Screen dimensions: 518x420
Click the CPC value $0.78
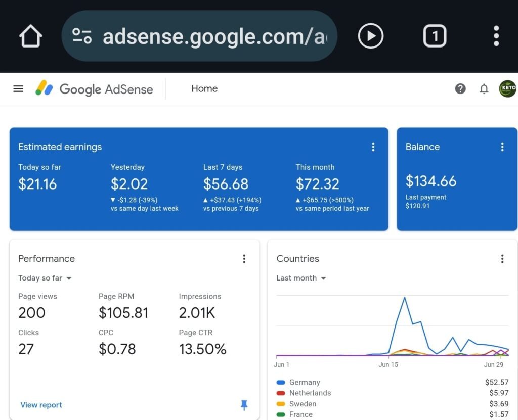[117, 349]
